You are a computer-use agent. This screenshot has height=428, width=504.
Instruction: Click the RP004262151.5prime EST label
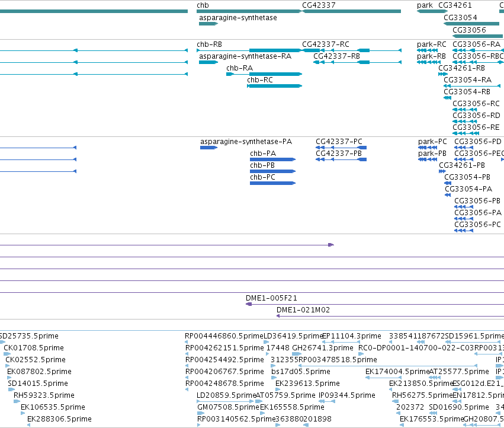224,348
